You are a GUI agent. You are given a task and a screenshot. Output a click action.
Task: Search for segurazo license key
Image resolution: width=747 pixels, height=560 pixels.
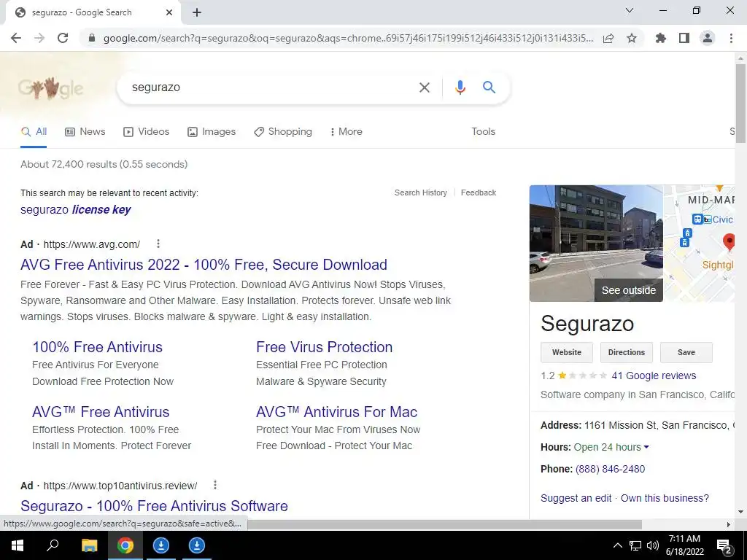[75, 209]
